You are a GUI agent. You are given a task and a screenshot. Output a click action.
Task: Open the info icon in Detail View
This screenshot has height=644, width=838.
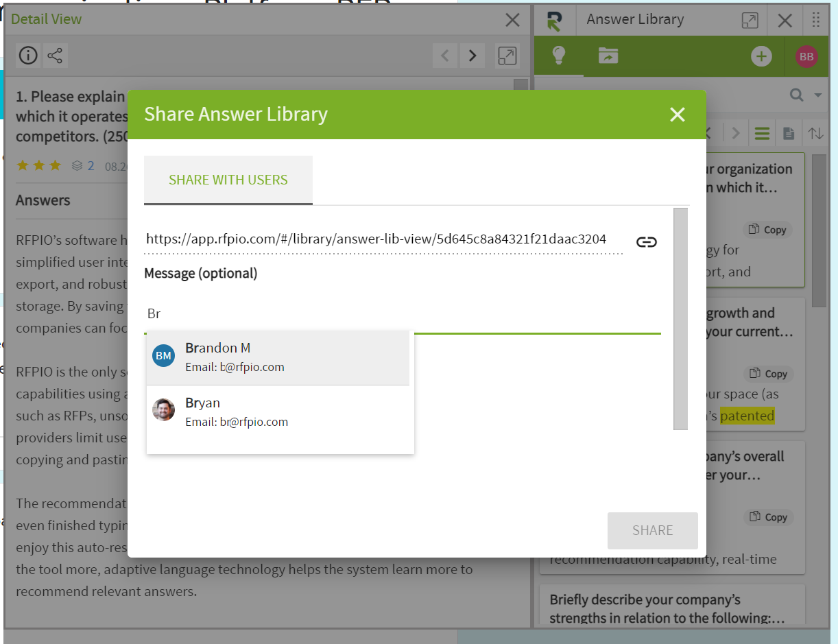tap(28, 56)
